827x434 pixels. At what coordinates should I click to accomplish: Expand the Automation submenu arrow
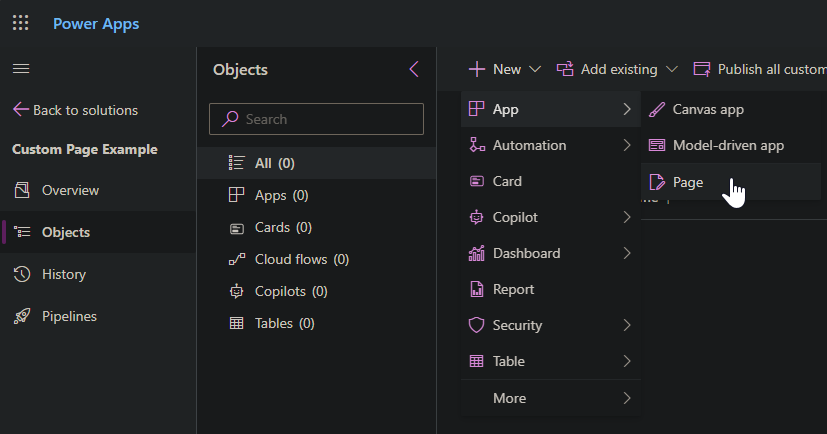627,145
